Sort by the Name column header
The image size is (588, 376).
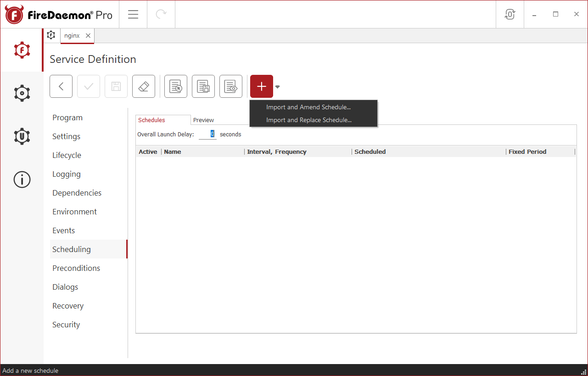(x=203, y=152)
